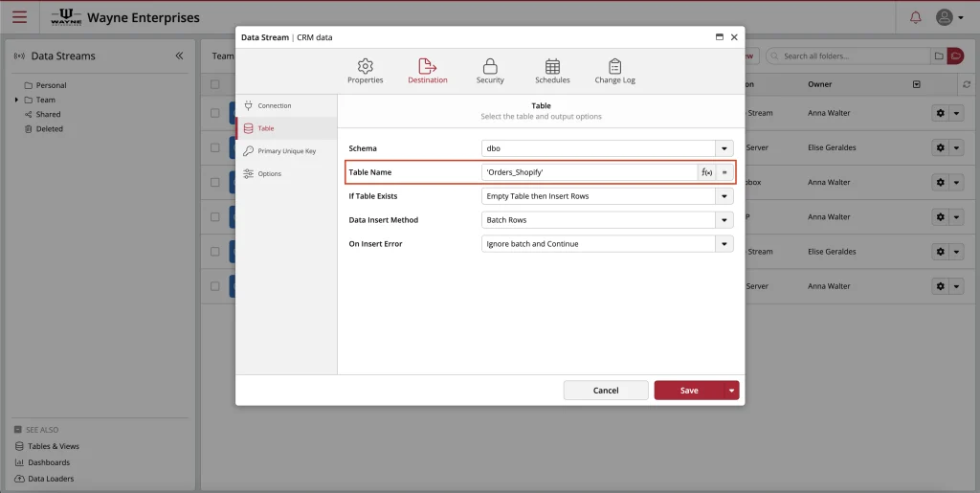The image size is (980, 493).
Task: Open Data Loaders link
Action: point(44,479)
